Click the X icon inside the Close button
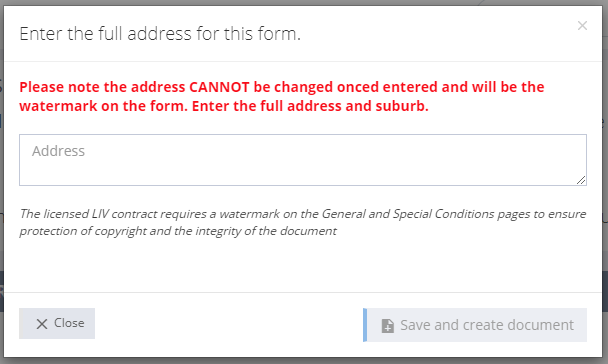The height and width of the screenshot is (364, 608). point(41,324)
